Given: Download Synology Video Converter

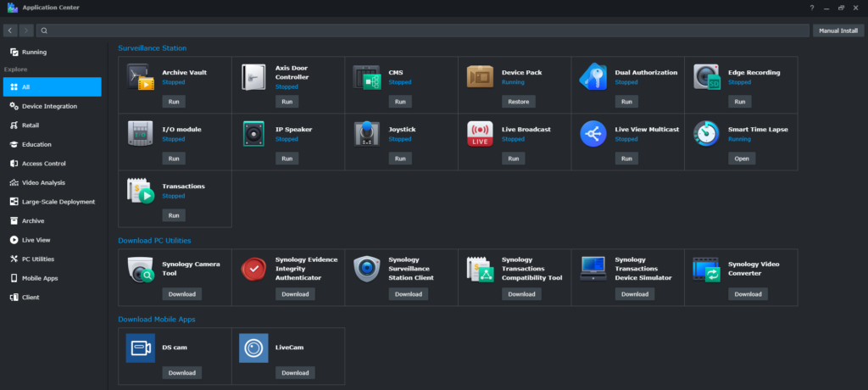Looking at the screenshot, I should (748, 293).
